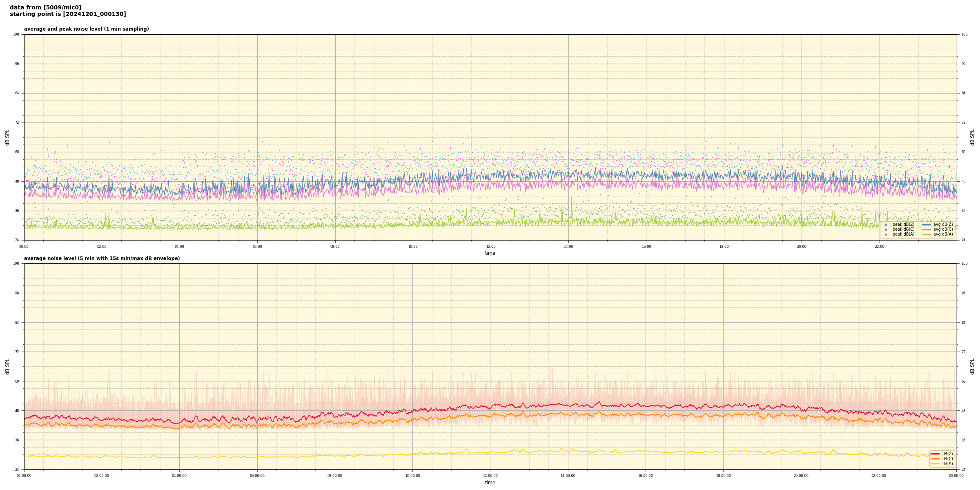980x490 pixels.
Task: Click the 96 tick on upper chart's left axis
Action: pyautogui.click(x=17, y=64)
